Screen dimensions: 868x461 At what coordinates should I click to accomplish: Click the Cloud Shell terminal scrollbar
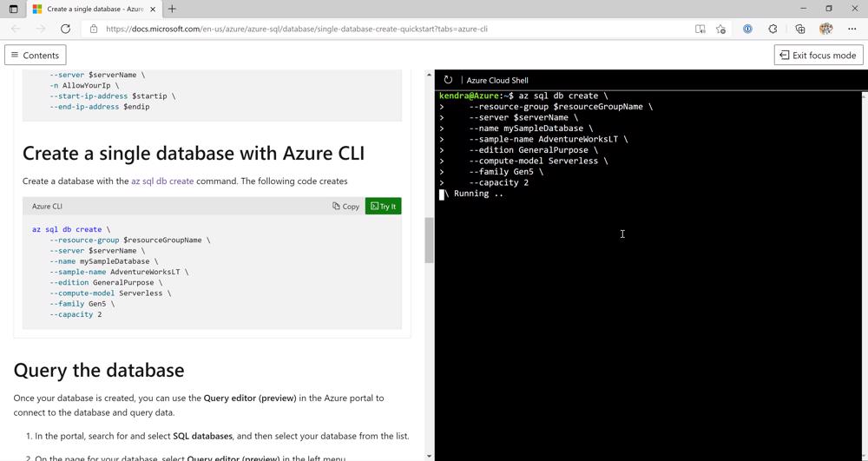[x=865, y=275]
